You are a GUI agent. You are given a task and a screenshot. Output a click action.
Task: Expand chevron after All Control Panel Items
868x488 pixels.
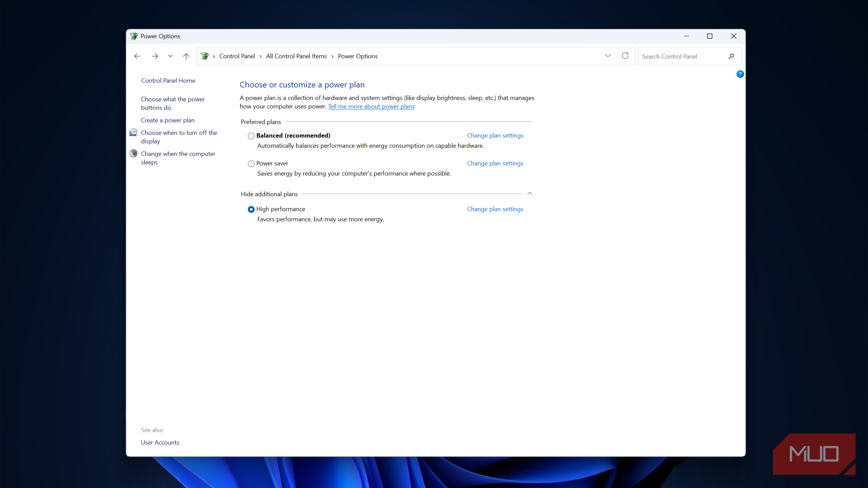pos(332,57)
